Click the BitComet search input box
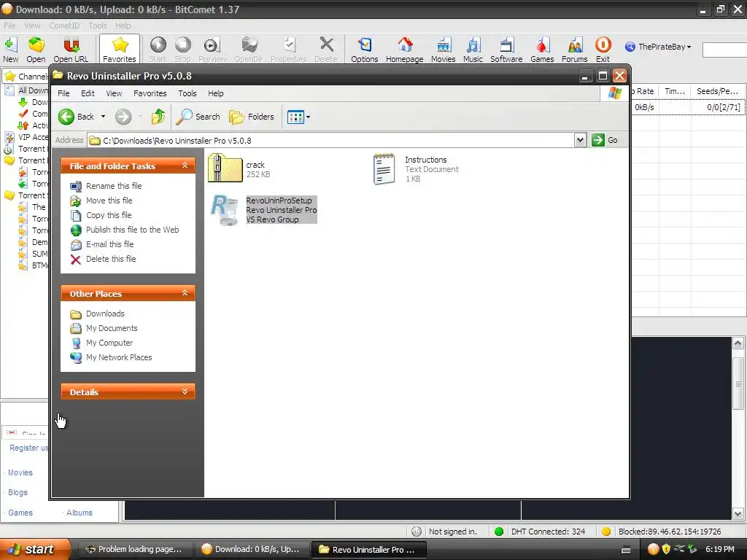The image size is (747, 560). [x=724, y=50]
